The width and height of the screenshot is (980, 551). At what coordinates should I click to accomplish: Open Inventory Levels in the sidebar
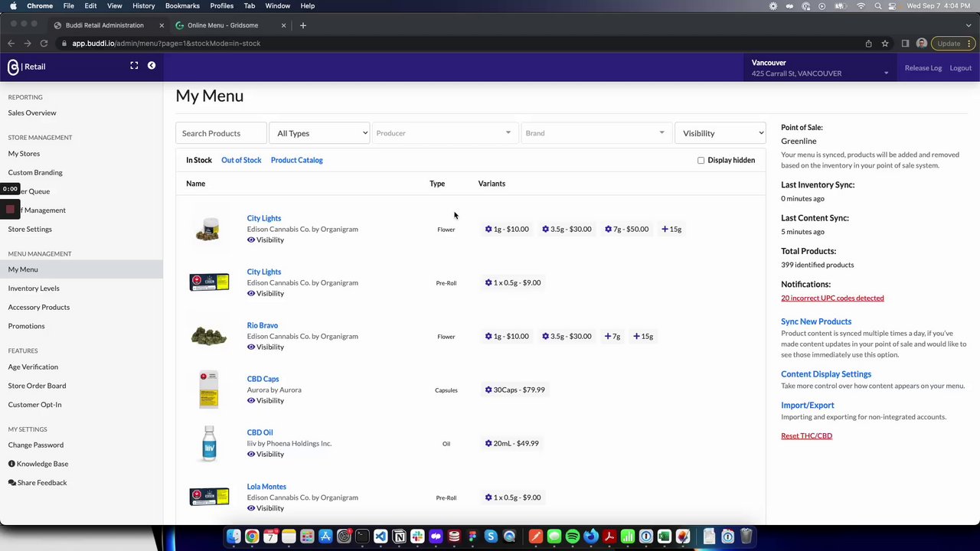(x=34, y=289)
